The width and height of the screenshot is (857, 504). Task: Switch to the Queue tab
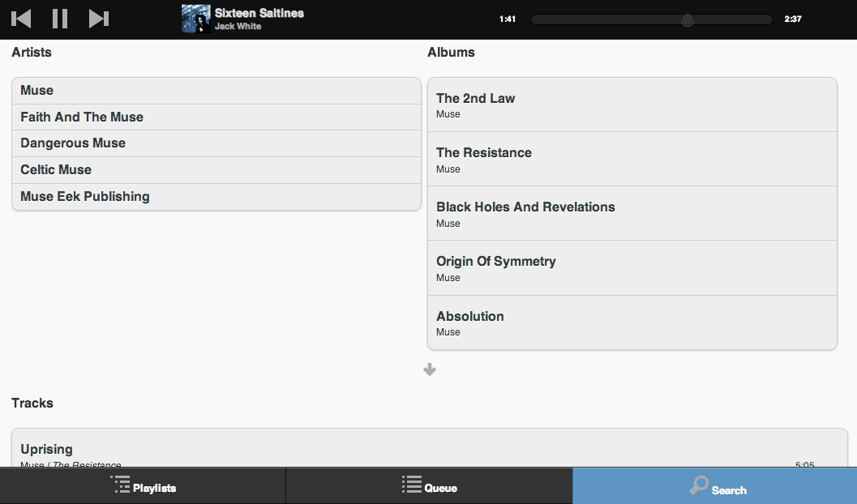click(429, 486)
